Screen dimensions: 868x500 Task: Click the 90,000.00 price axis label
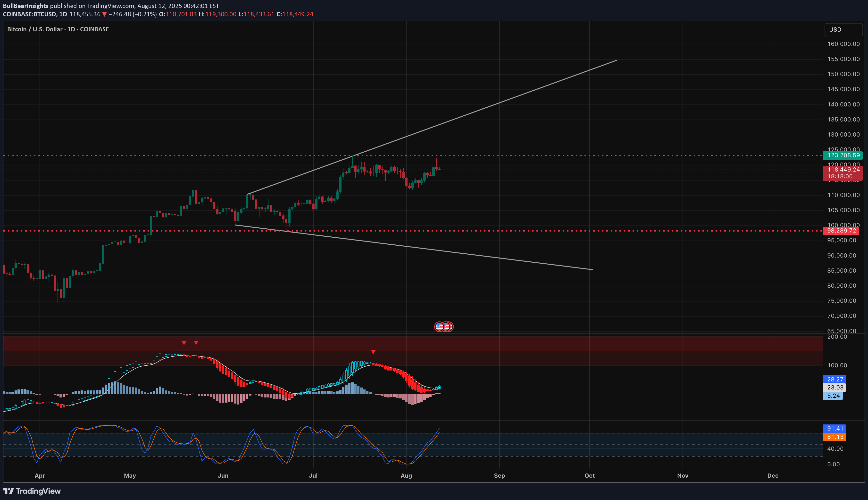tap(842, 256)
